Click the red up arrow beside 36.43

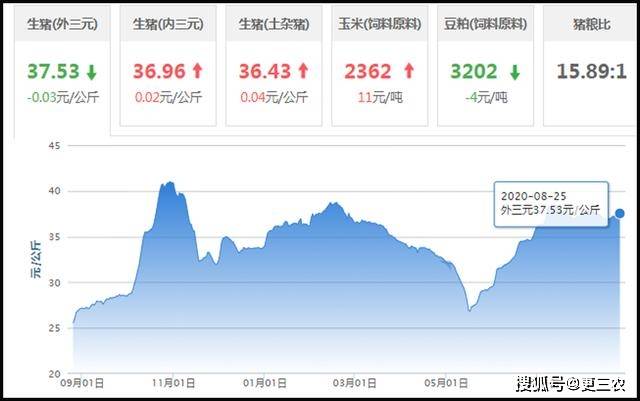pyautogui.click(x=303, y=71)
